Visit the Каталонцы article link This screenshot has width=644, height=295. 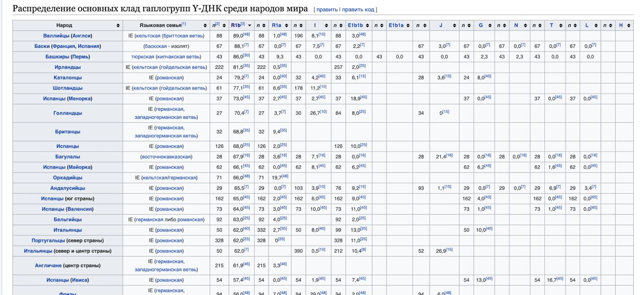pos(67,78)
